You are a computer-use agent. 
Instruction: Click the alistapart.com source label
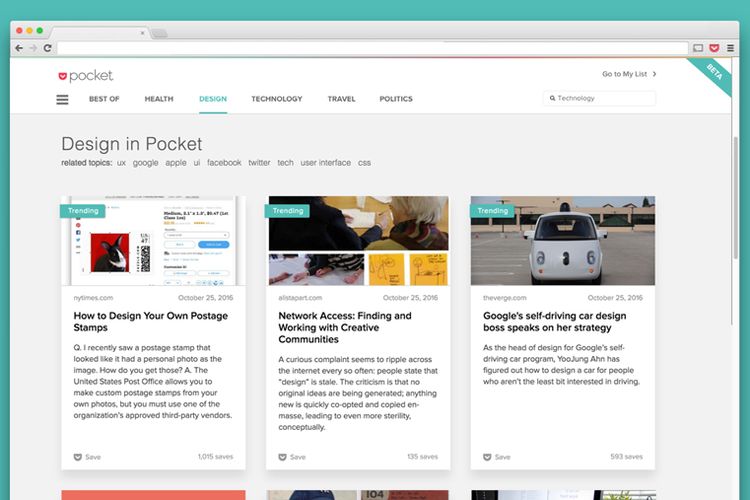tap(300, 298)
